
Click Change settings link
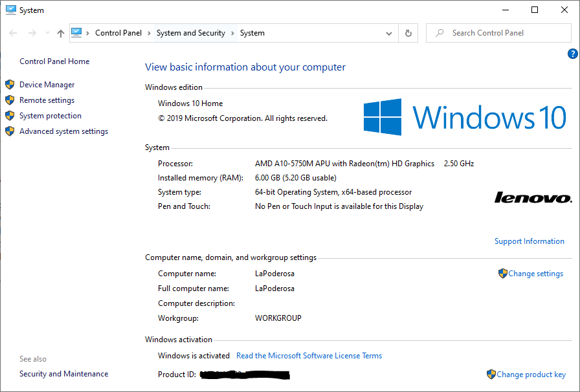[535, 274]
